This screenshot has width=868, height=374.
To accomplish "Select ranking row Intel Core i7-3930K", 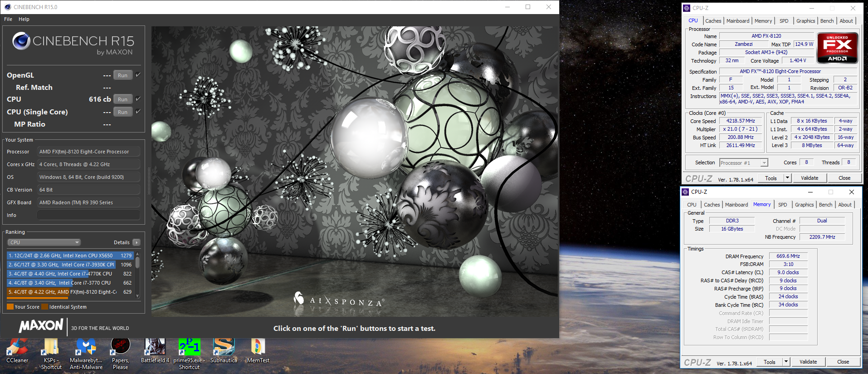I will [70, 265].
